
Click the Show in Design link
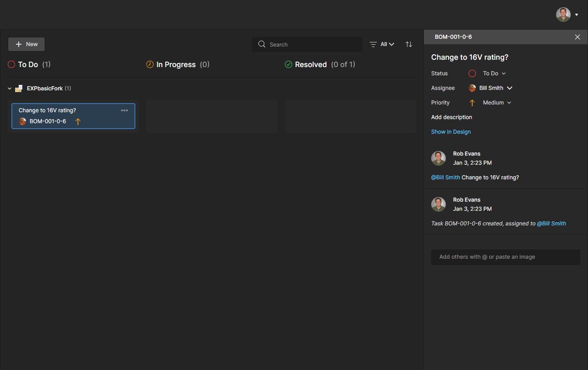tap(451, 132)
